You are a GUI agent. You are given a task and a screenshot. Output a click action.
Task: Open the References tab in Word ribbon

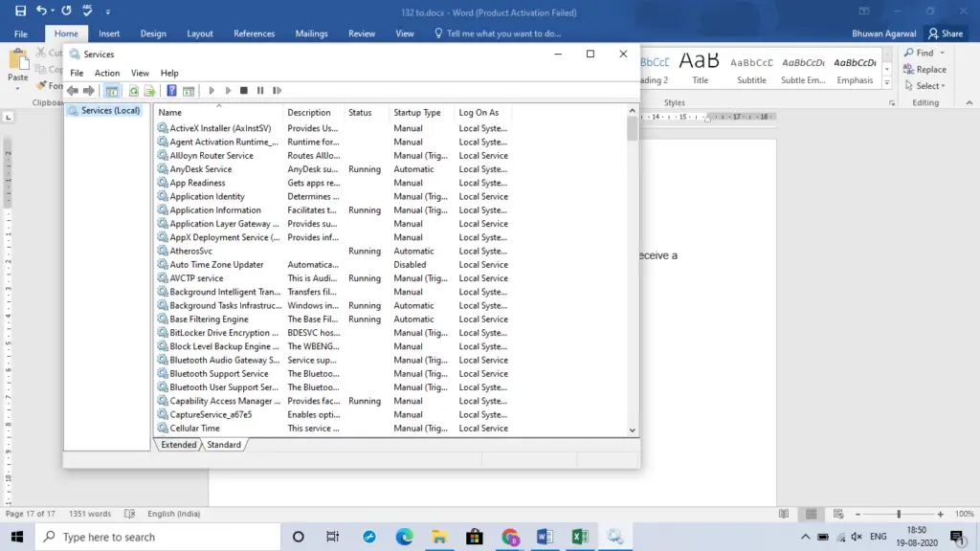click(x=254, y=33)
